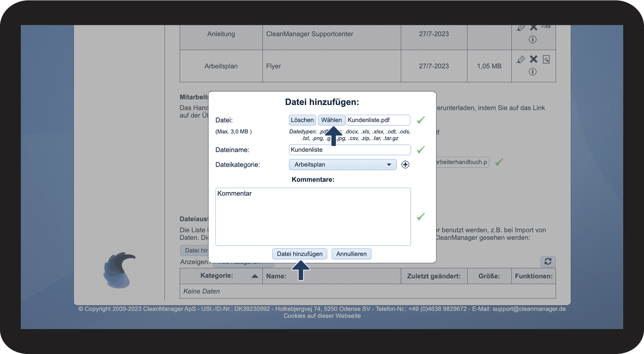Delete the Flyer file with the X icon

click(x=534, y=59)
